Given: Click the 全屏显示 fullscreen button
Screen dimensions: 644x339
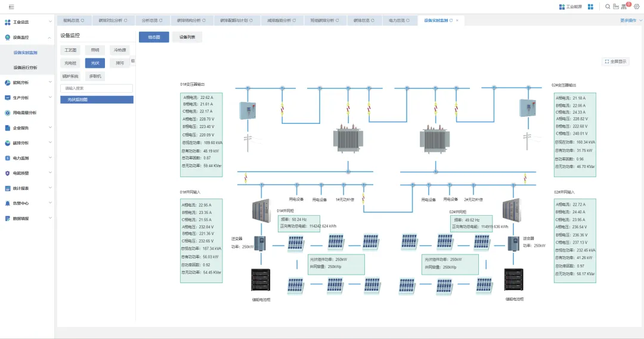Looking at the screenshot, I should [x=616, y=61].
